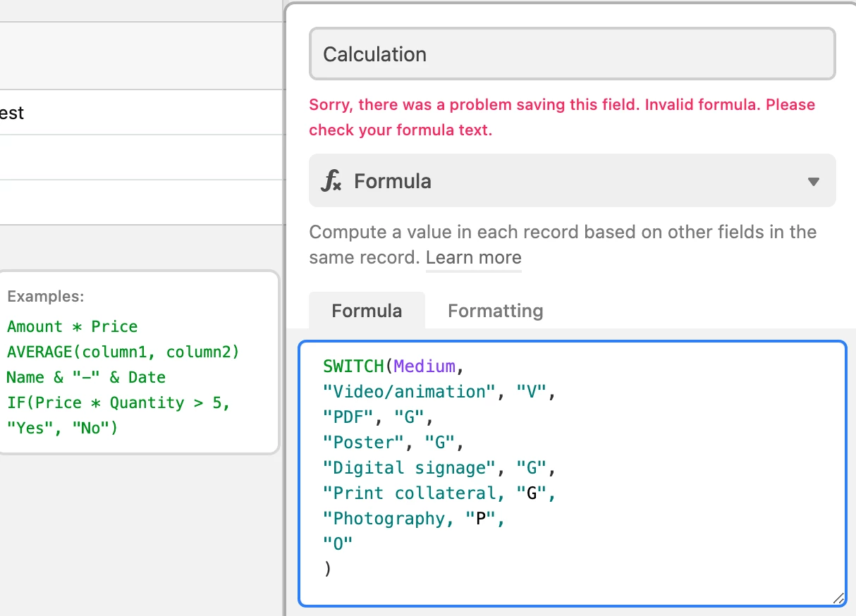Screen dimensions: 856x616
Task: Select the Formula tab
Action: click(367, 311)
